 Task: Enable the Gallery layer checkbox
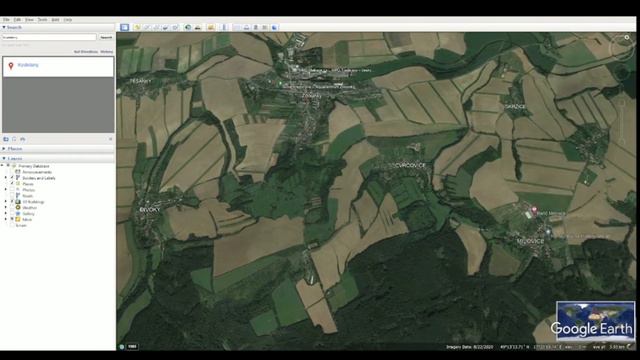pyautogui.click(x=12, y=213)
